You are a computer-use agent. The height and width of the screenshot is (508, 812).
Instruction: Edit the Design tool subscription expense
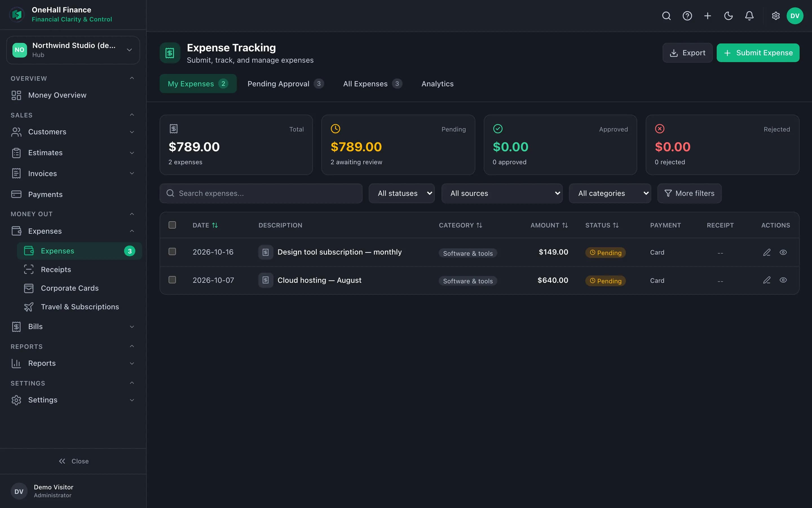767,252
